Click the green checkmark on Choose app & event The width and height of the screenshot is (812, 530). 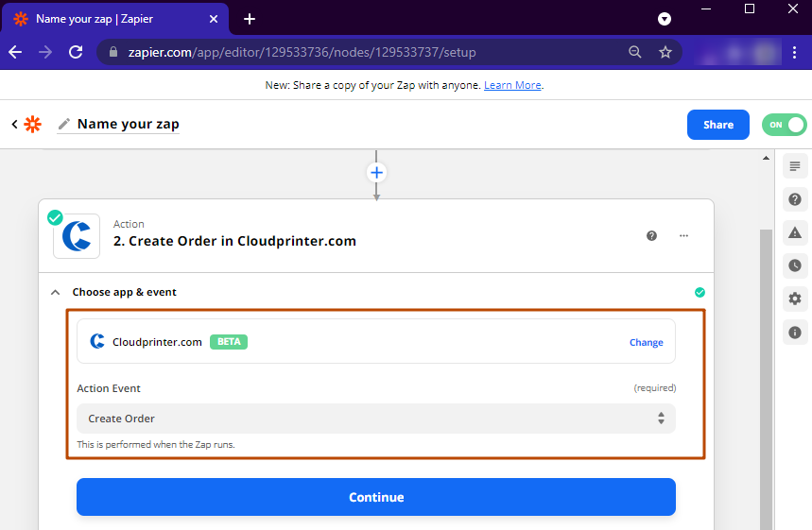[700, 293]
